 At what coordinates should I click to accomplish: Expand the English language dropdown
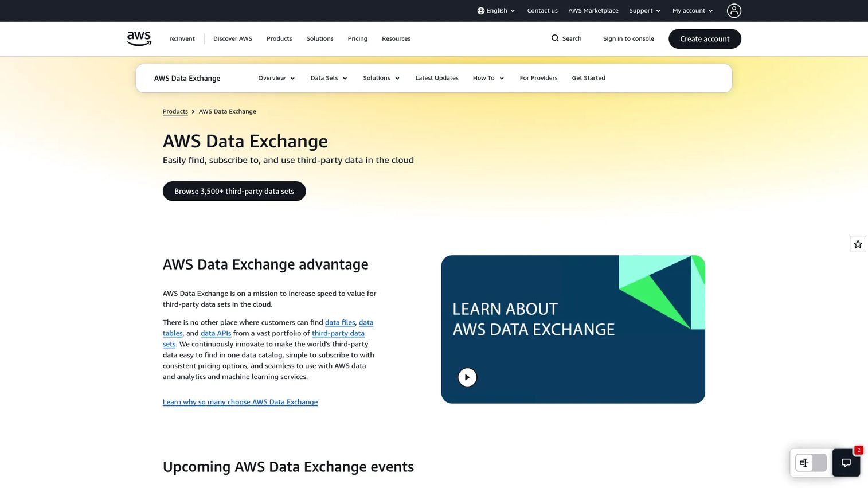[496, 11]
